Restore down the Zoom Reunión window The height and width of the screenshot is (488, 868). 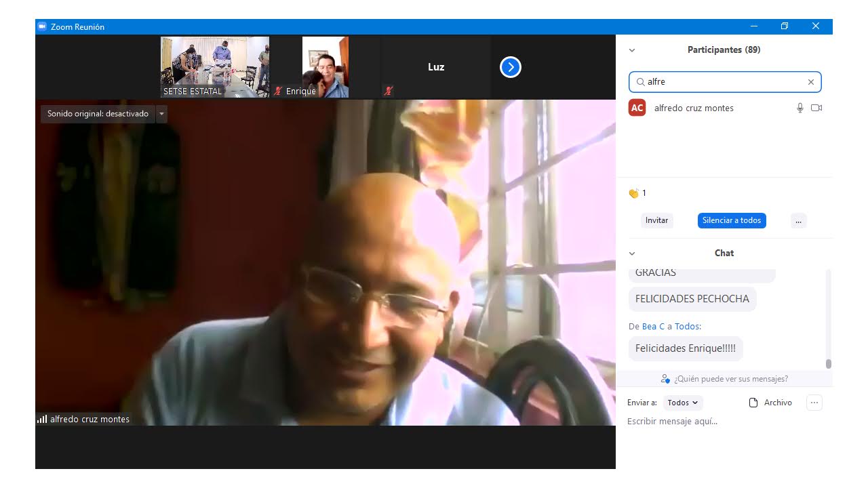coord(785,26)
